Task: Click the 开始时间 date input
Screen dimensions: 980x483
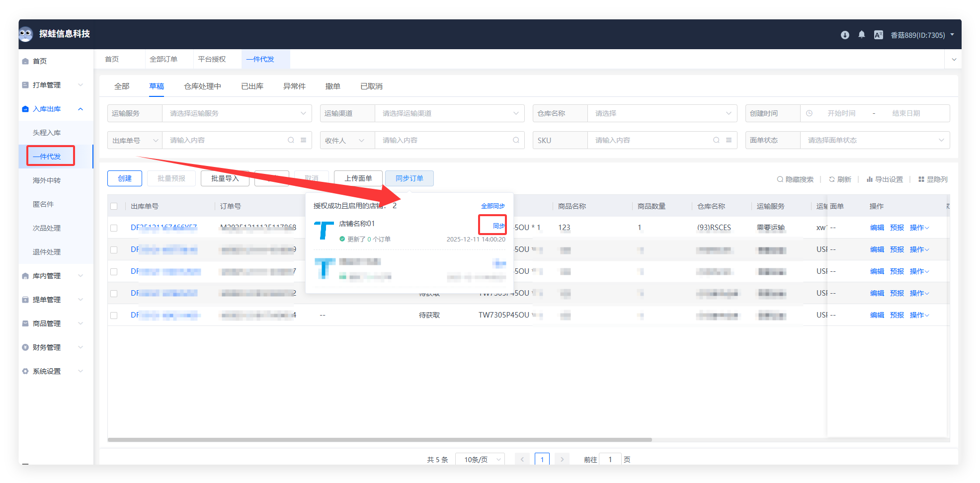Action: [x=841, y=113]
